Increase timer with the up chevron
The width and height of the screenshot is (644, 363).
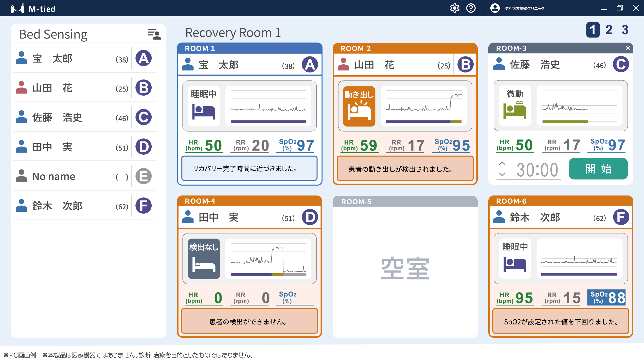pos(502,163)
